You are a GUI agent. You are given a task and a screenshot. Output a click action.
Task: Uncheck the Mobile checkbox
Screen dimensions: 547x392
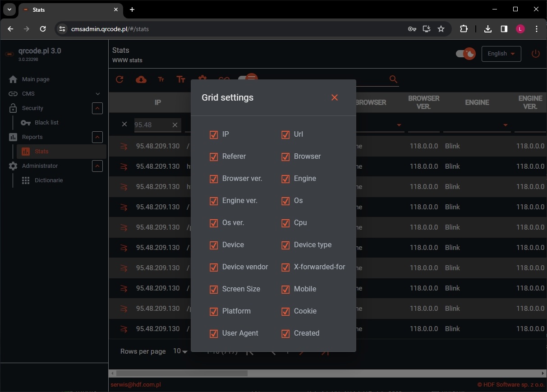click(x=285, y=290)
